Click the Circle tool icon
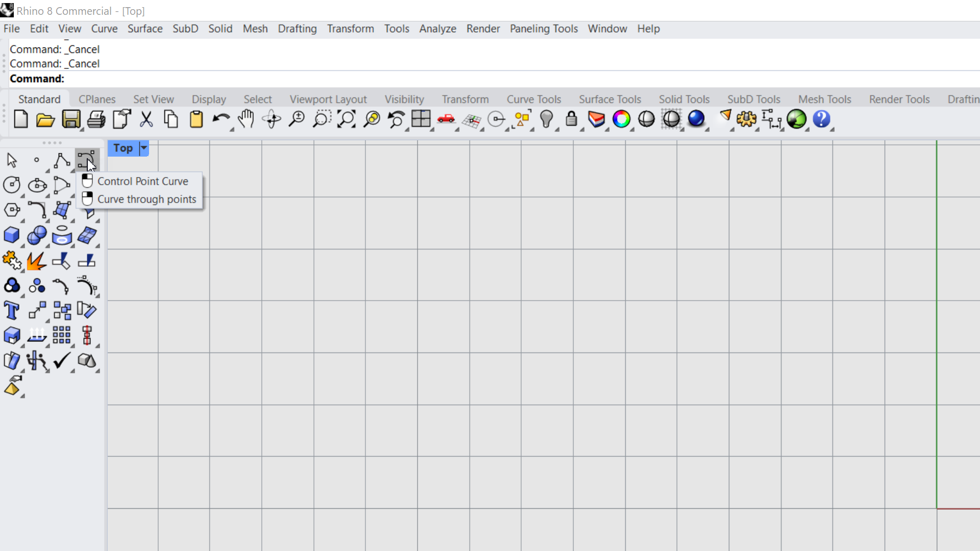The height and width of the screenshot is (551, 980). click(x=12, y=185)
